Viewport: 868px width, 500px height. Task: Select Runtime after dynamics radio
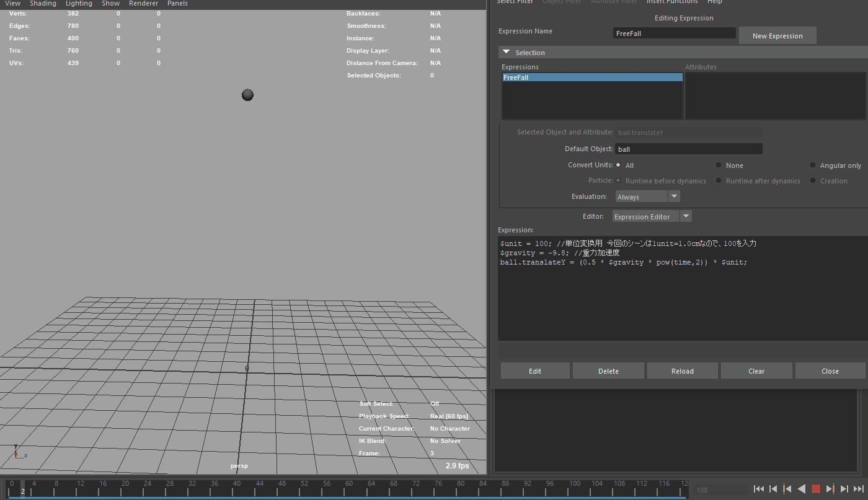(x=719, y=180)
